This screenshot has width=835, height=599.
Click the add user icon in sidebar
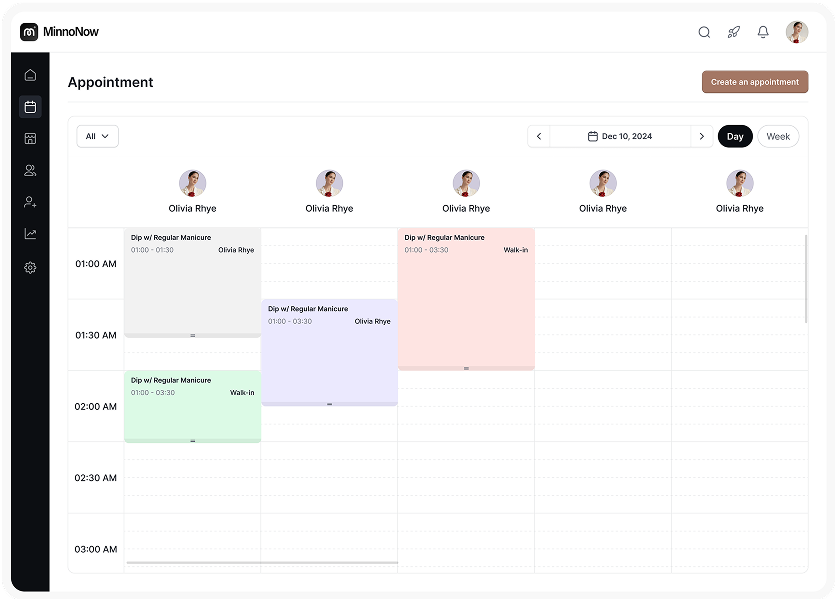[x=30, y=202]
